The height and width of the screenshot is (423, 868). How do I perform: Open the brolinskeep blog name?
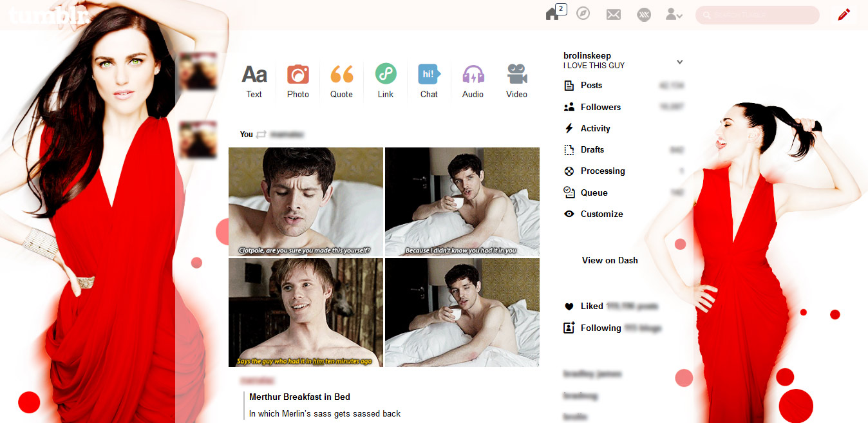pos(587,55)
